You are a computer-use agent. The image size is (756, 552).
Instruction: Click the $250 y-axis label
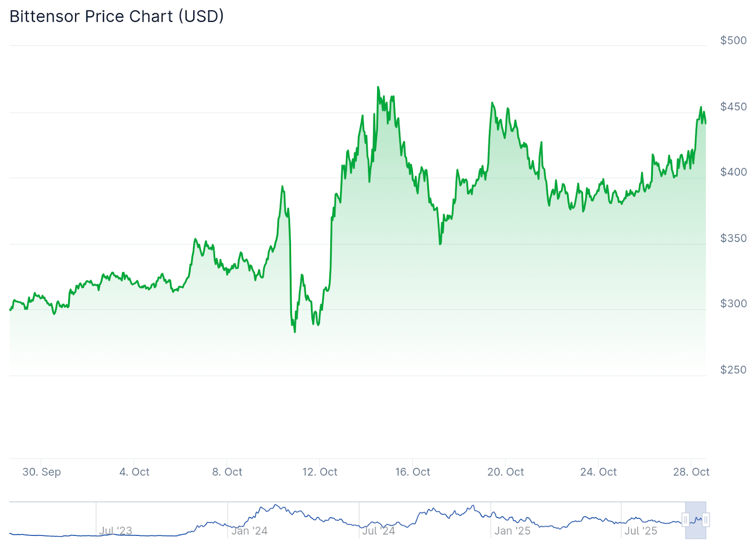click(733, 370)
